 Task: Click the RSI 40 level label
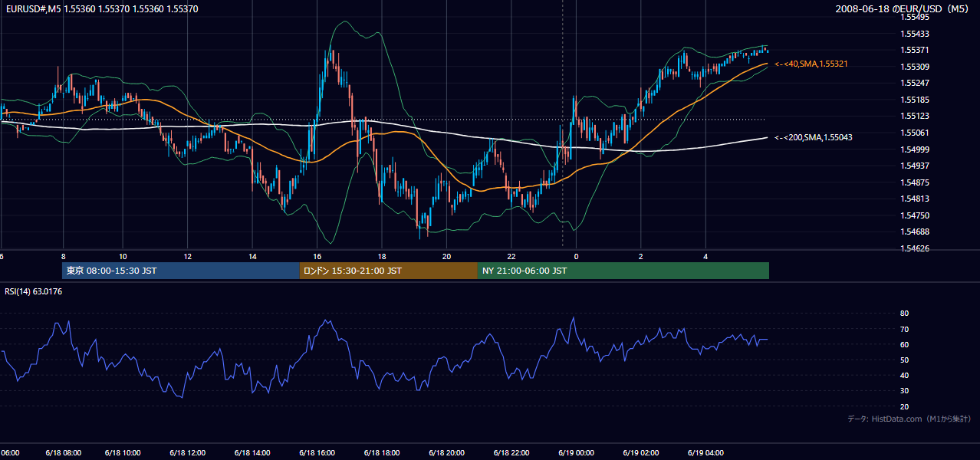[904, 375]
